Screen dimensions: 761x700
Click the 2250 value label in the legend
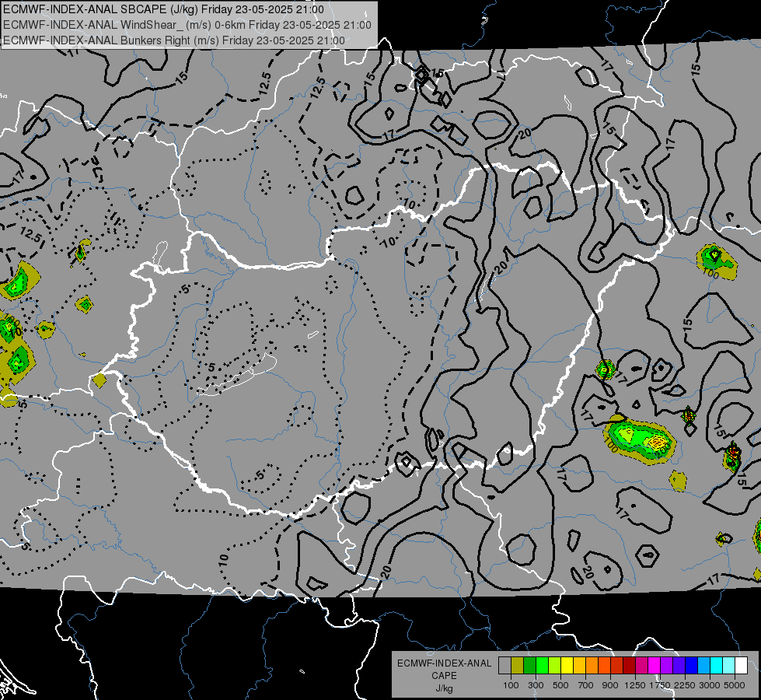point(685,685)
